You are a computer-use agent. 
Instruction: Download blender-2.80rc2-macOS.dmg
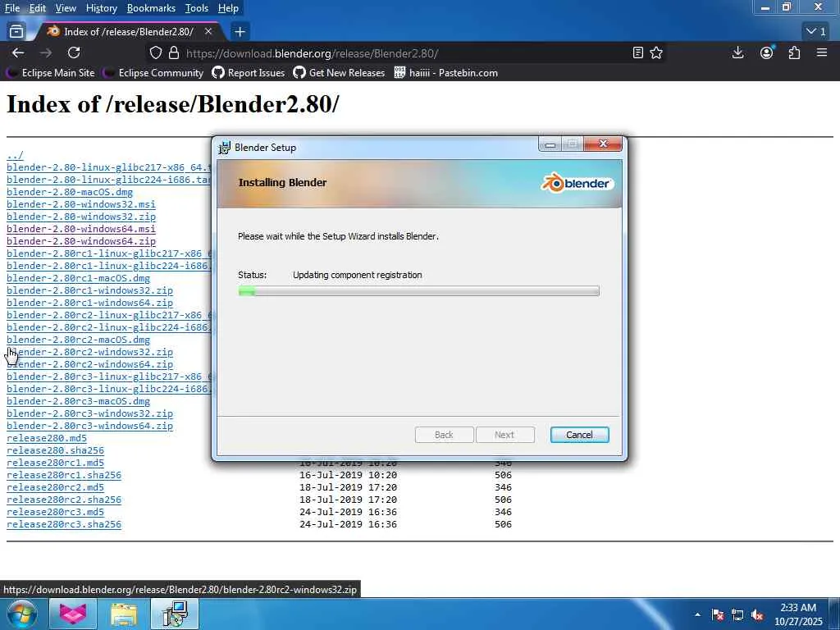[x=78, y=340]
